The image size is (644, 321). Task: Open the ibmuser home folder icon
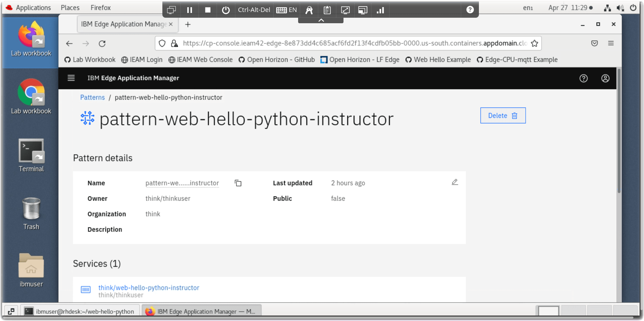(x=31, y=270)
